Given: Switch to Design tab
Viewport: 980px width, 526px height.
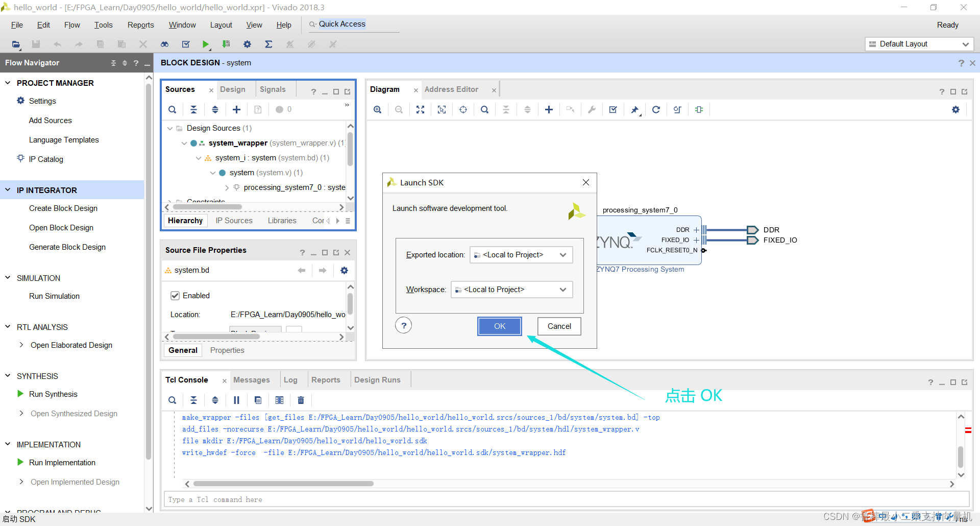Looking at the screenshot, I should coord(233,89).
